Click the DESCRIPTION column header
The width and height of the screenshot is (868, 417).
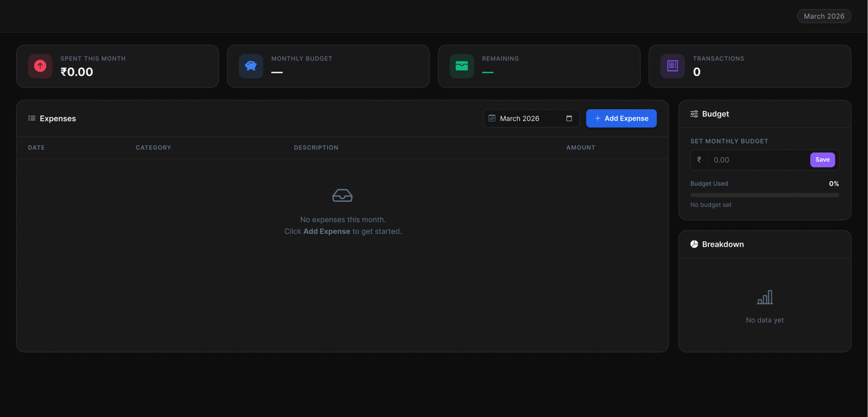pos(316,147)
